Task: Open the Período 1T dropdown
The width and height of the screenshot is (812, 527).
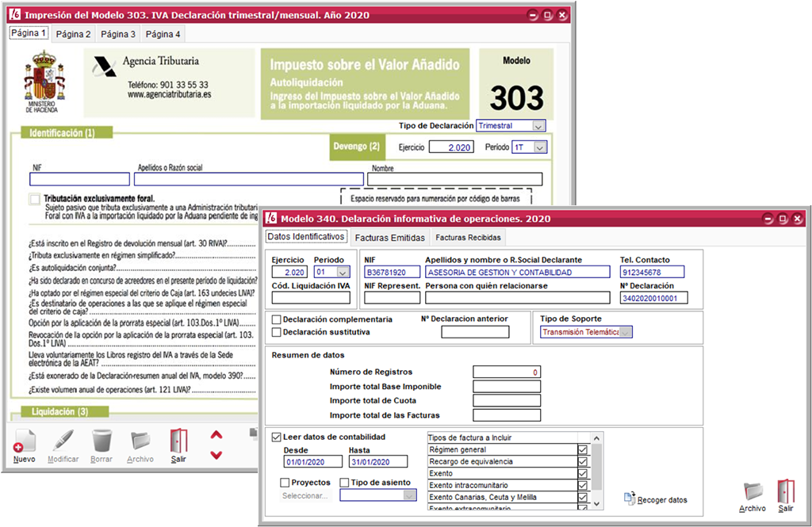Action: point(540,147)
